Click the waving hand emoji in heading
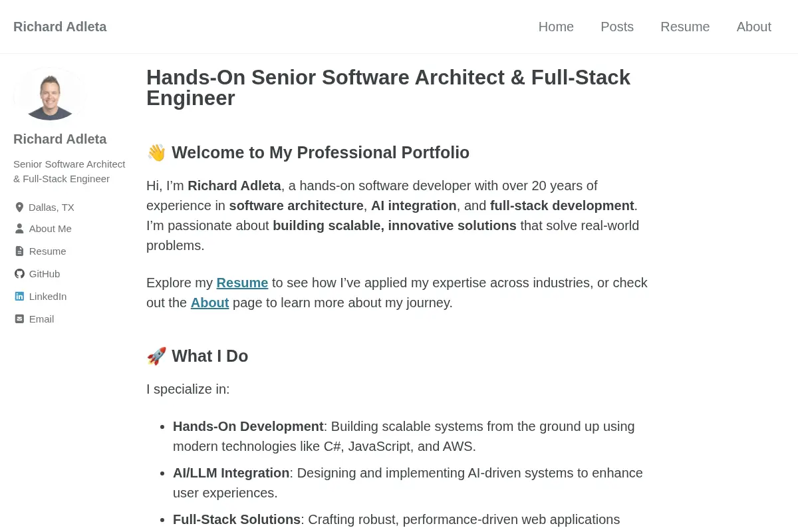The width and height of the screenshot is (798, 532). pyautogui.click(x=156, y=153)
